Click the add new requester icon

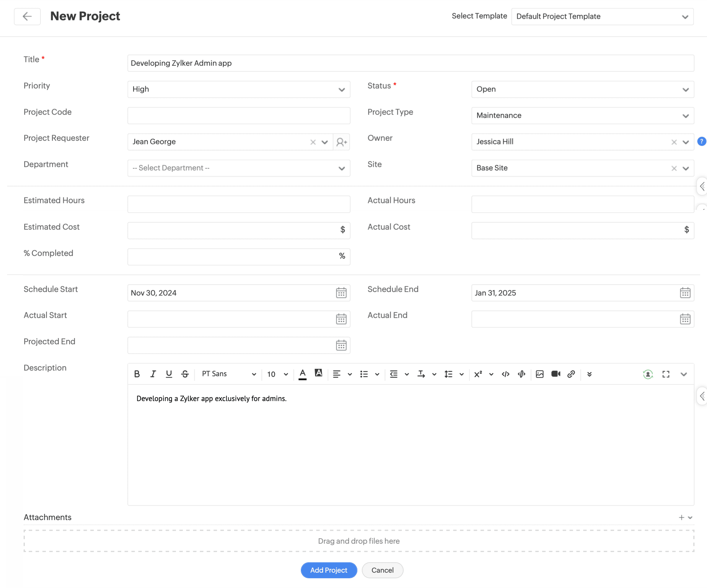pos(341,142)
